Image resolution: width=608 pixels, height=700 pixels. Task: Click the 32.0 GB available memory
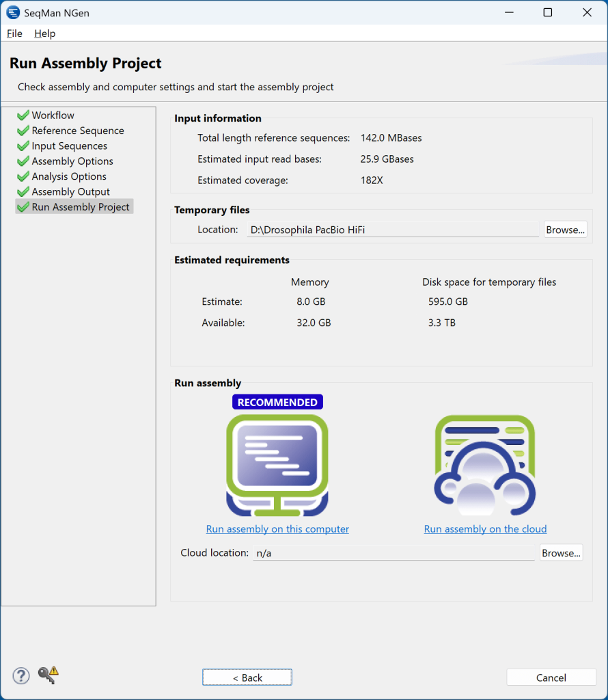[x=314, y=323]
